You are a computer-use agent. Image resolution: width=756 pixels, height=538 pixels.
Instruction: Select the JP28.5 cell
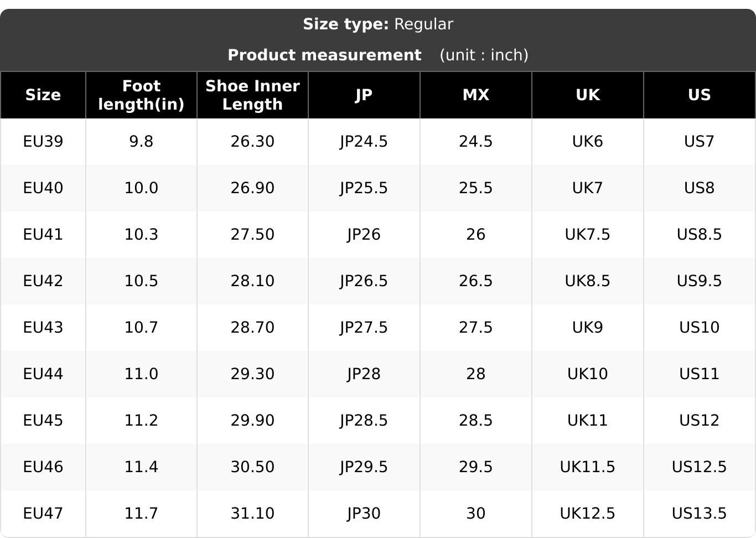364,421
